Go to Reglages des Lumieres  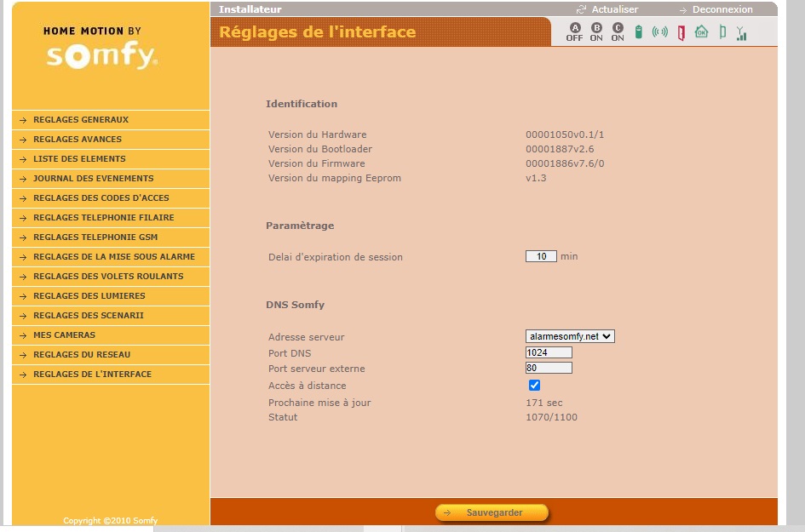click(x=111, y=295)
